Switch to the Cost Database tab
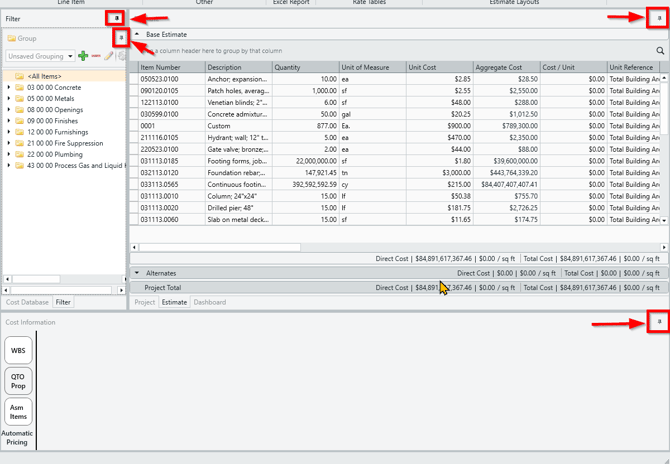Screen dimensions: 670x464 point(27,302)
